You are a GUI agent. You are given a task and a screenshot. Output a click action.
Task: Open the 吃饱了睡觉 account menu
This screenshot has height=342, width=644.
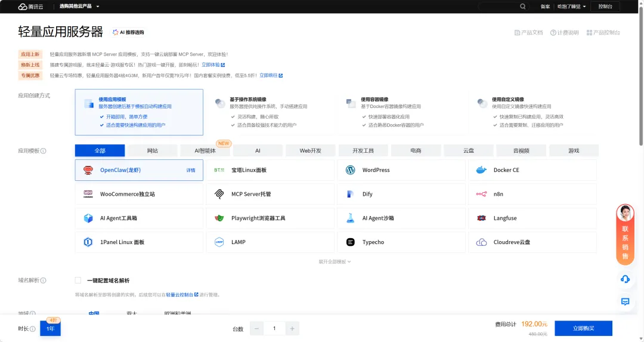(x=571, y=7)
